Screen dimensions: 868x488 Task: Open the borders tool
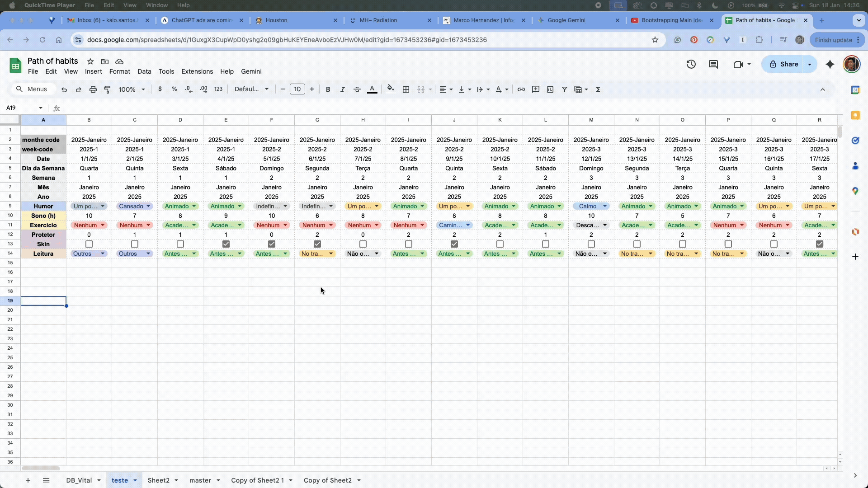[406, 89]
